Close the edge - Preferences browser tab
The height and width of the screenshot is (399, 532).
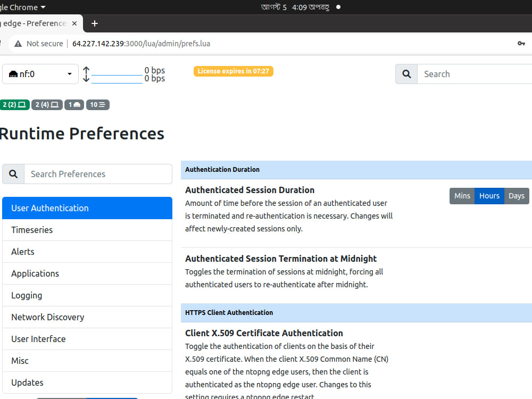point(74,23)
